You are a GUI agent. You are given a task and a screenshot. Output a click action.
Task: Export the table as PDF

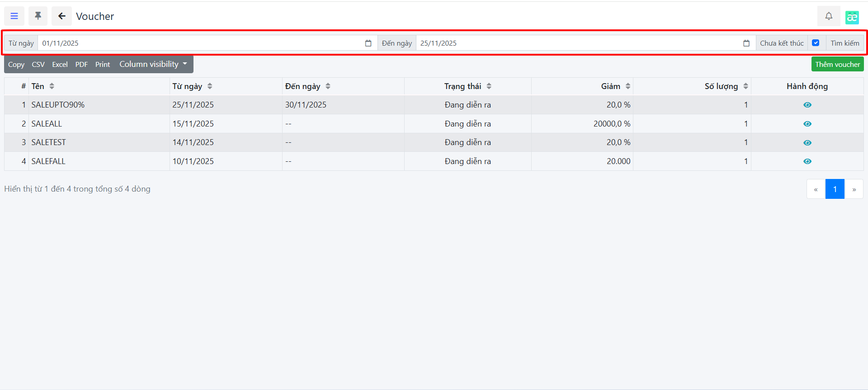coord(81,65)
